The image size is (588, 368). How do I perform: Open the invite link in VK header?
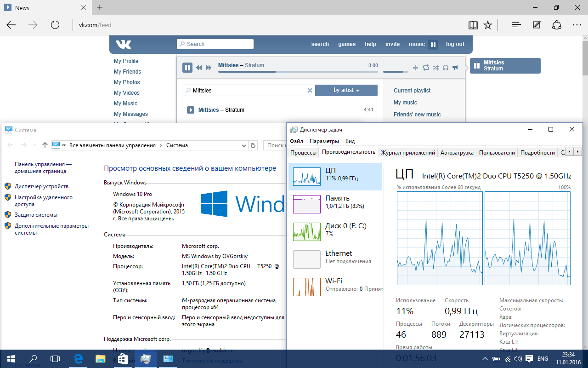[393, 44]
